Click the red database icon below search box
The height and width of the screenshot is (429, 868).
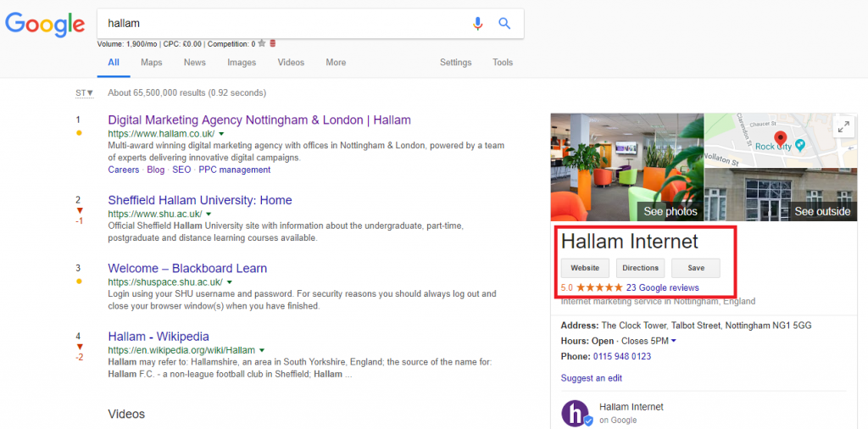tap(272, 44)
